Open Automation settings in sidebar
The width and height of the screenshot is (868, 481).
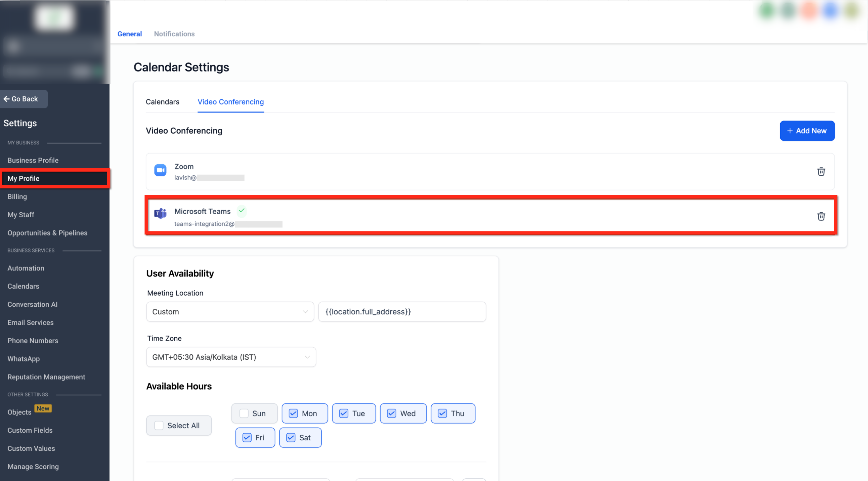coord(26,268)
